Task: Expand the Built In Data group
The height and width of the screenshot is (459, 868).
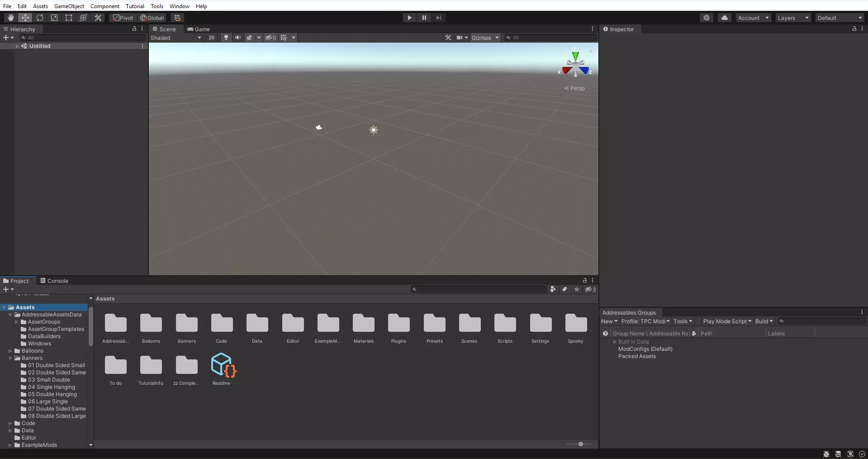Action: (615, 342)
